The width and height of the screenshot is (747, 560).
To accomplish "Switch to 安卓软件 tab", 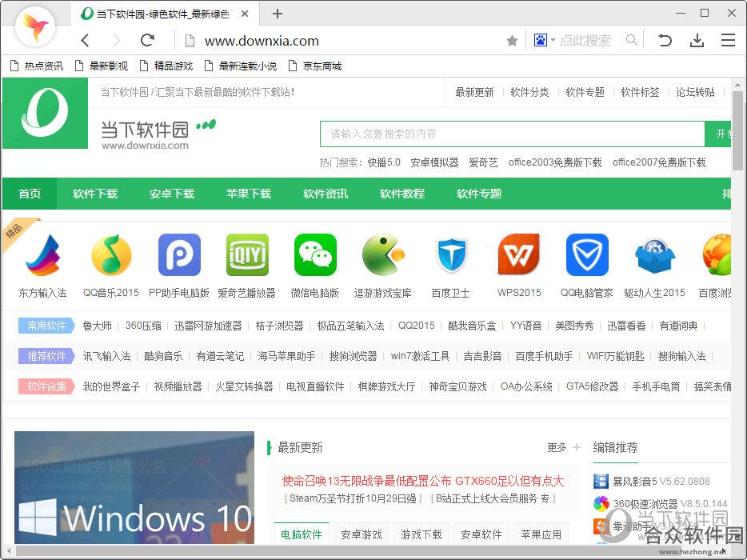I will point(481,534).
